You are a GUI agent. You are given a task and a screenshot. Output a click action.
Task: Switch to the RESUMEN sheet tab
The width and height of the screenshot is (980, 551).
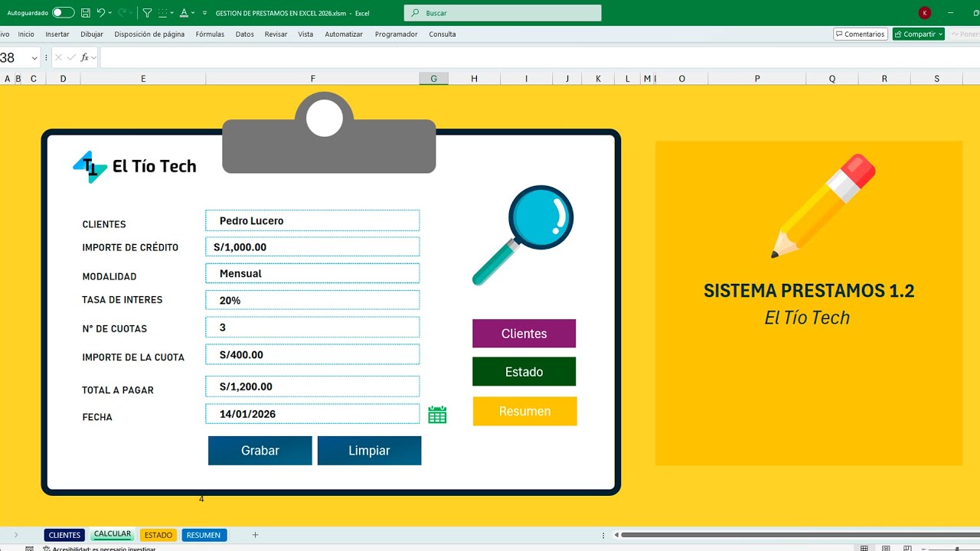click(x=204, y=535)
